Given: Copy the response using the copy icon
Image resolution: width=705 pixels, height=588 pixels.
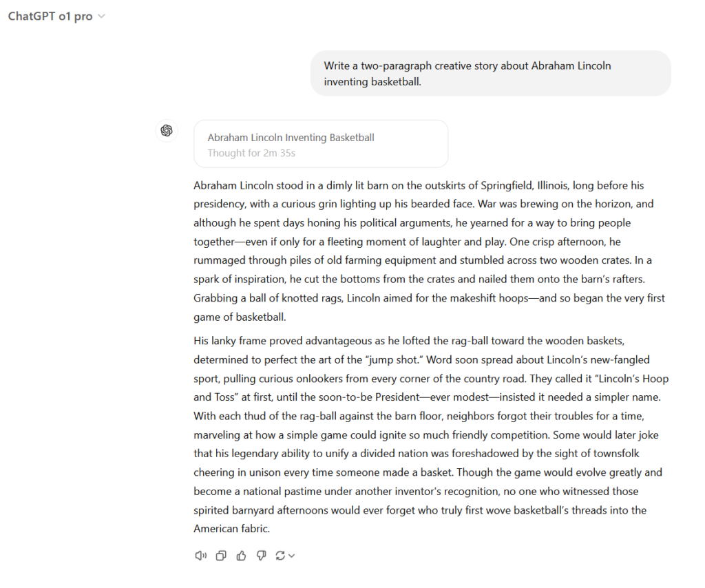Looking at the screenshot, I should (x=221, y=556).
